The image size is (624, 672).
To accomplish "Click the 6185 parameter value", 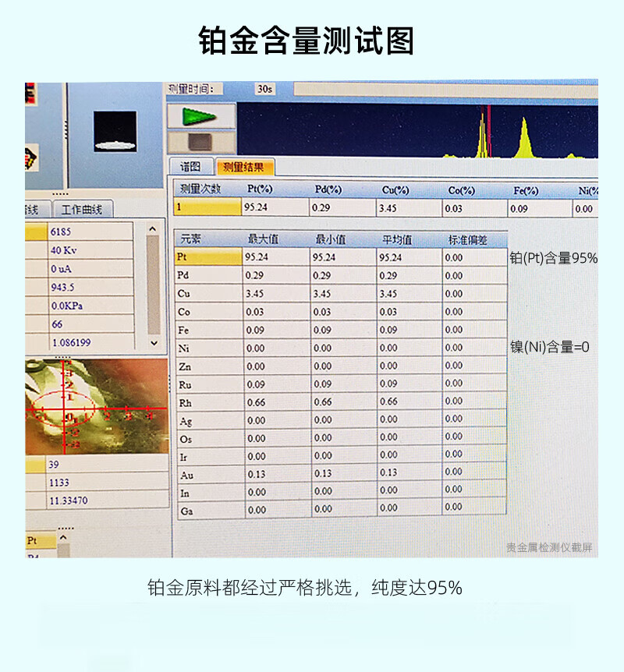I will pyautogui.click(x=61, y=232).
